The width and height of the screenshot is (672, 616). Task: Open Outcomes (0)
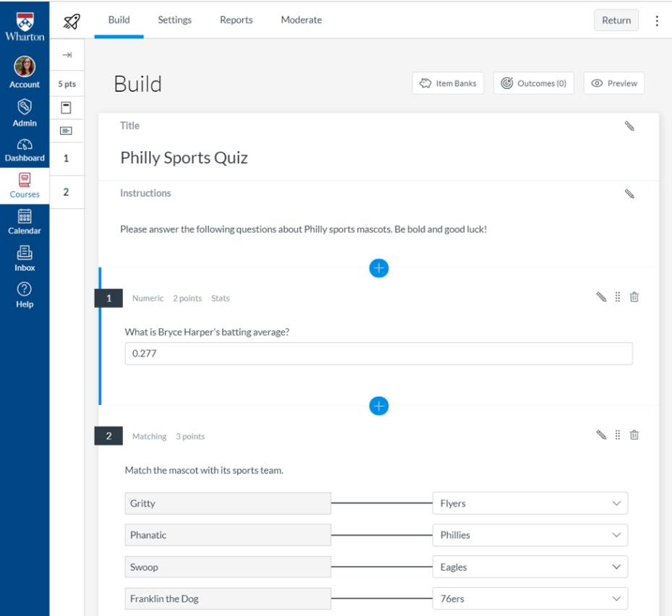point(534,83)
